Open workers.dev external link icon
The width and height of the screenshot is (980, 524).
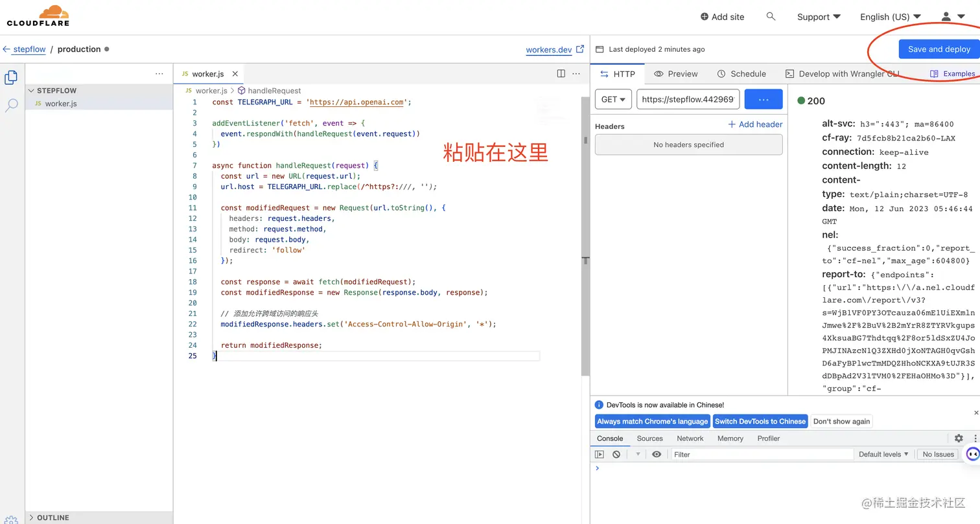click(x=580, y=49)
